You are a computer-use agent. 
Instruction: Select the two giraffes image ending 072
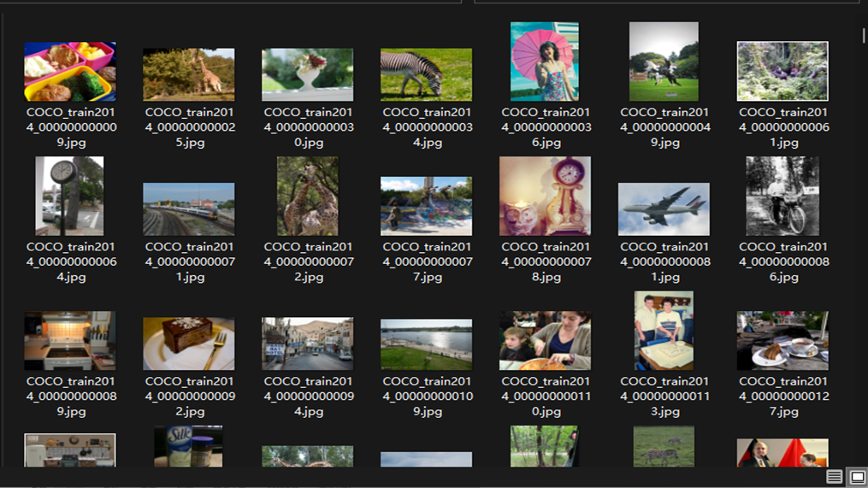pyautogui.click(x=307, y=196)
